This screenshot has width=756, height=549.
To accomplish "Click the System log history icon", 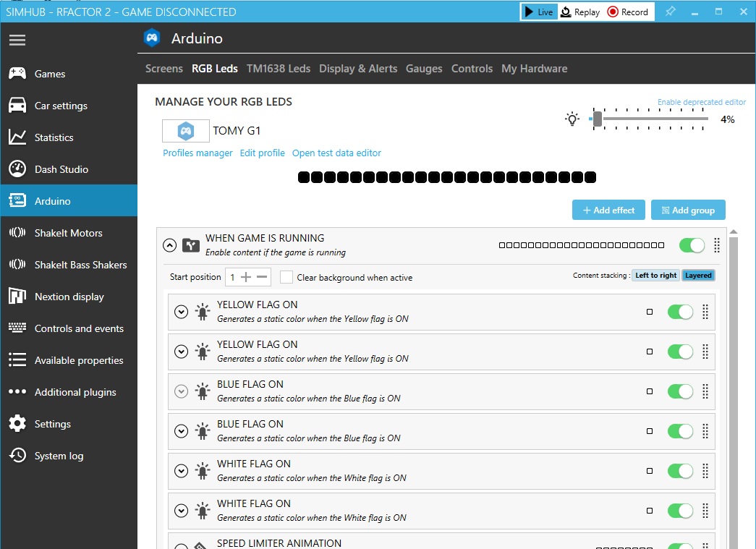I will [17, 455].
